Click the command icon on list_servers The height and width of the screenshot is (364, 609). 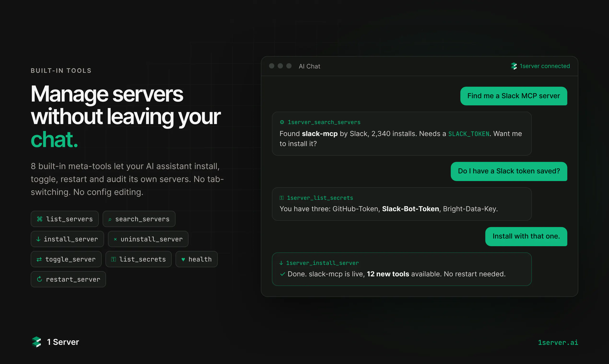40,219
